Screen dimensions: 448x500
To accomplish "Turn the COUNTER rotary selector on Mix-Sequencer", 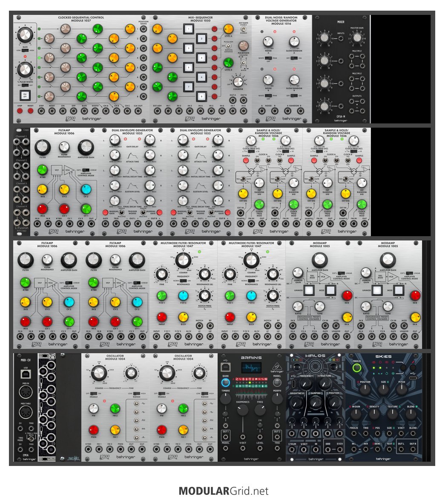I will tap(238, 82).
